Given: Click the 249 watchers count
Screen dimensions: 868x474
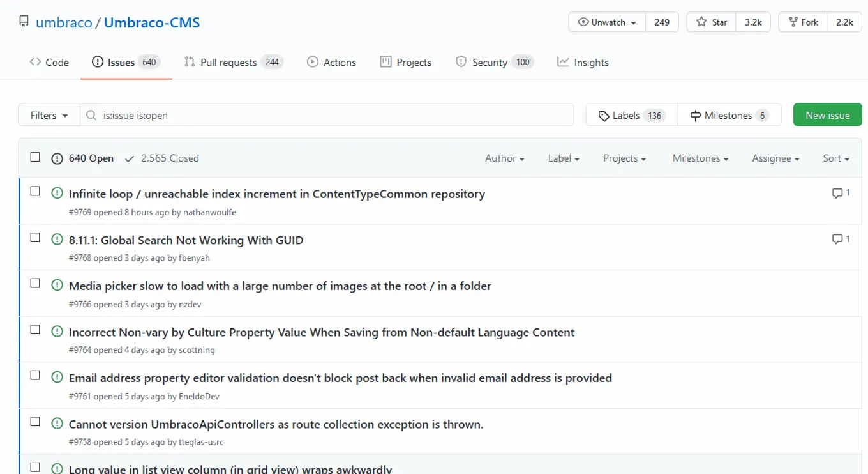Looking at the screenshot, I should pos(662,22).
